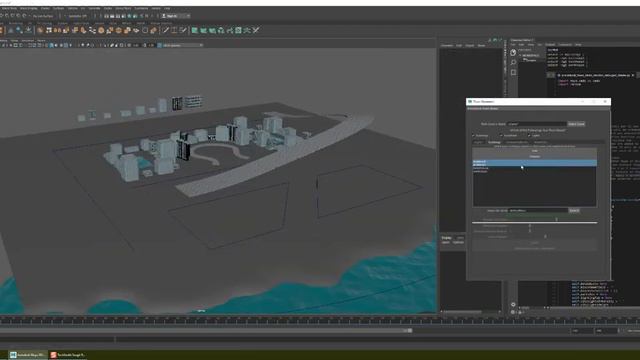Click the Select Curve button in Town Generator
640x360 pixels.
point(576,124)
